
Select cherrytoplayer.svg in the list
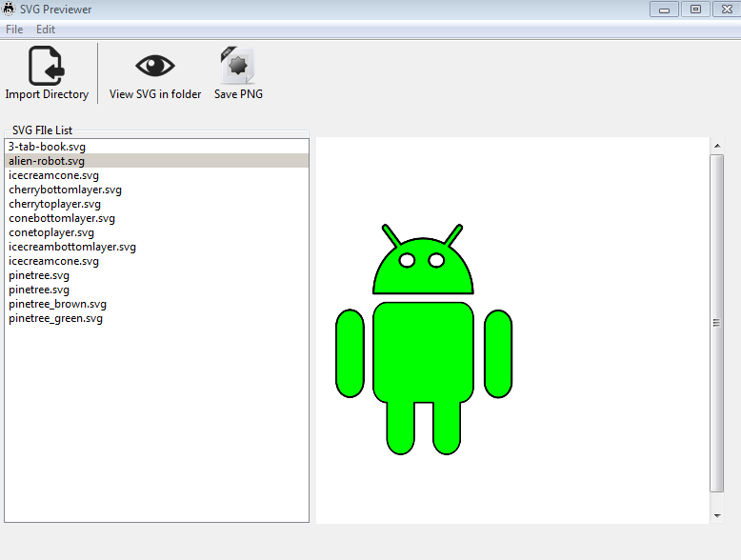tap(156, 204)
